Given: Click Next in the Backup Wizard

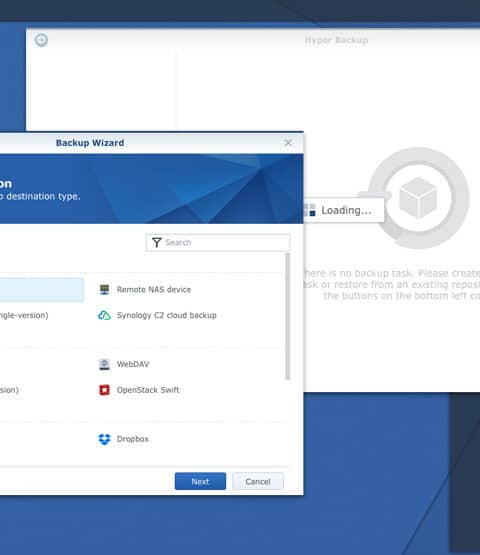Looking at the screenshot, I should coord(200,481).
